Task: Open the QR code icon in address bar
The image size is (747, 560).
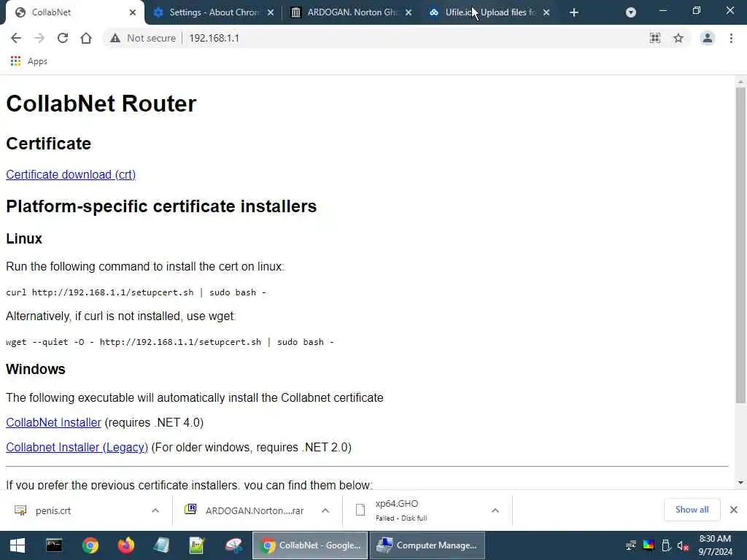Action: [655, 38]
